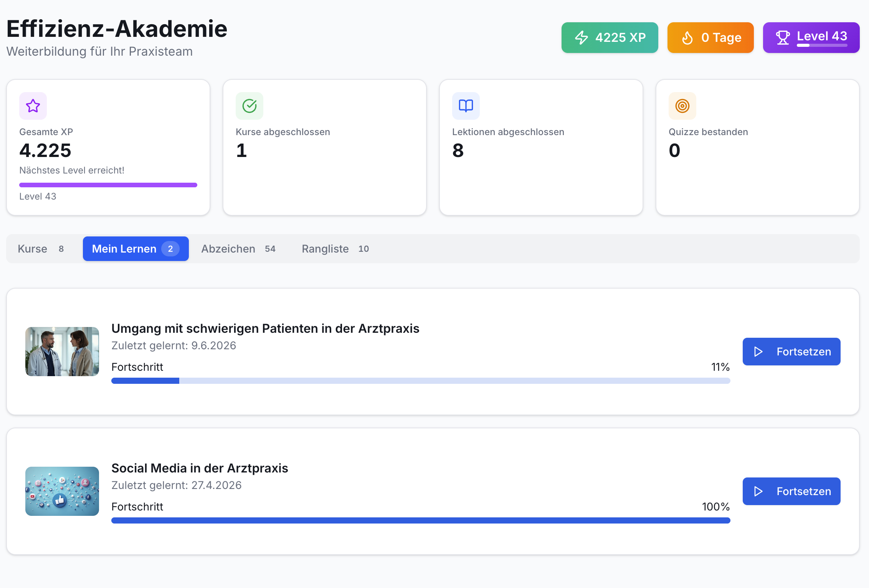Click the 11% course progress bar
Screen dimensions: 869x588
coord(421,381)
